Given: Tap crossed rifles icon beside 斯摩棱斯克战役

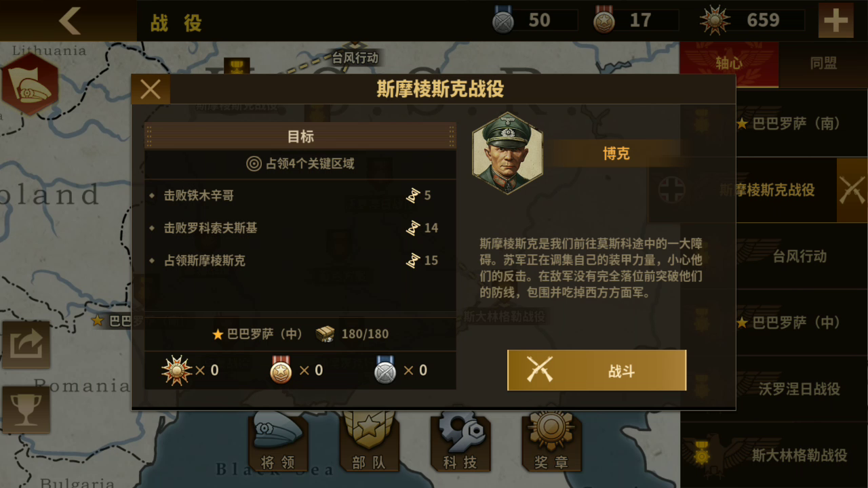Looking at the screenshot, I should (852, 190).
